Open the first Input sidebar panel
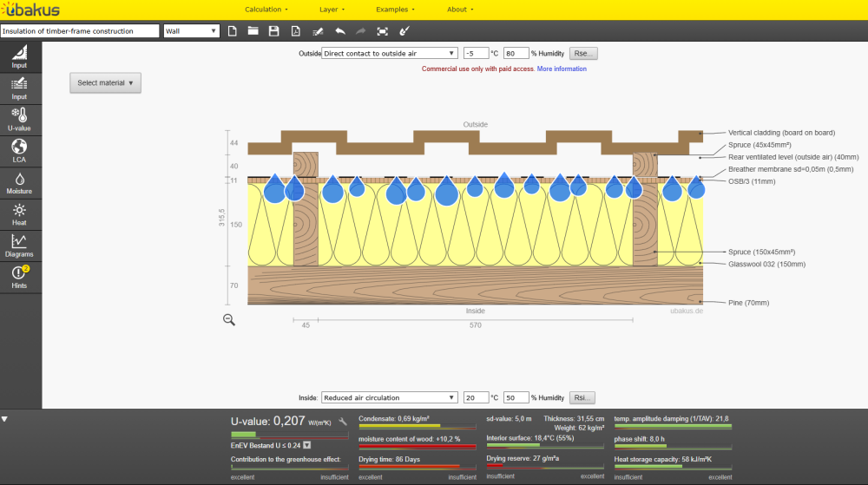The width and height of the screenshot is (868, 485). coord(21,57)
